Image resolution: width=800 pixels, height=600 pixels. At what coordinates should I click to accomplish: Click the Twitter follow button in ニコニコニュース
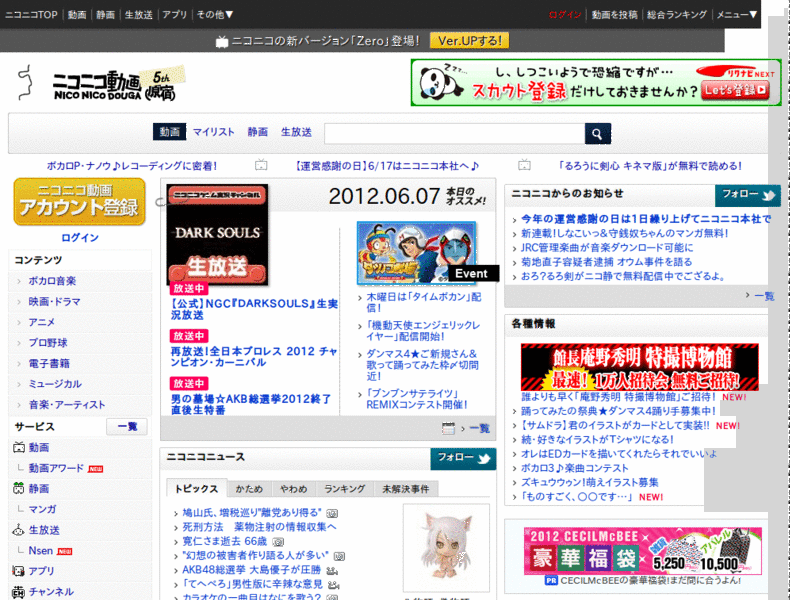coord(463,458)
